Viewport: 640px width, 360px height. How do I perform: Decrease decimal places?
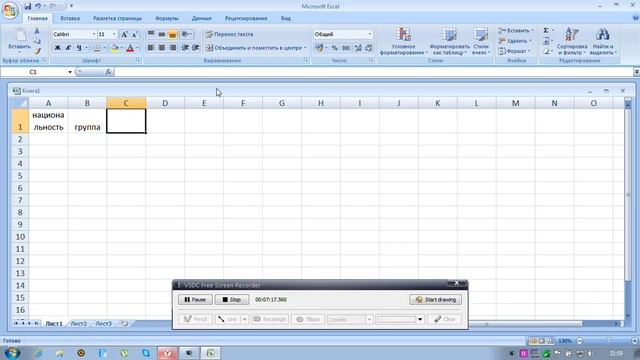pyautogui.click(x=369, y=48)
